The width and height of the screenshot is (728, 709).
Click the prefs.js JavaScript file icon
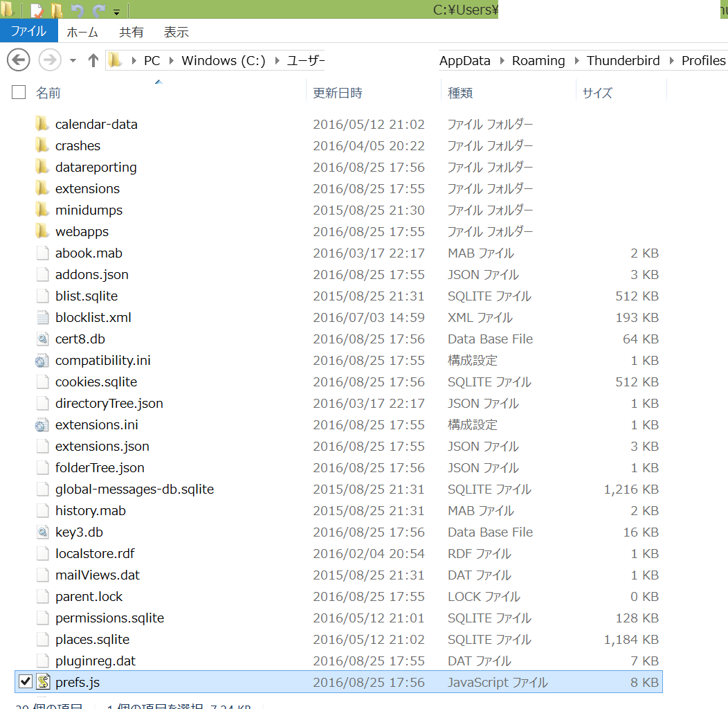tap(43, 682)
